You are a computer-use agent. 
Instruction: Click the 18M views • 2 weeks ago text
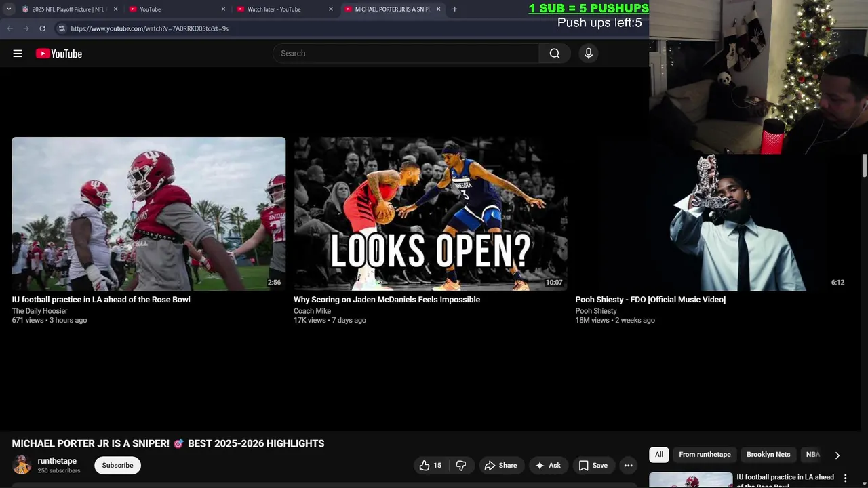[x=615, y=320]
